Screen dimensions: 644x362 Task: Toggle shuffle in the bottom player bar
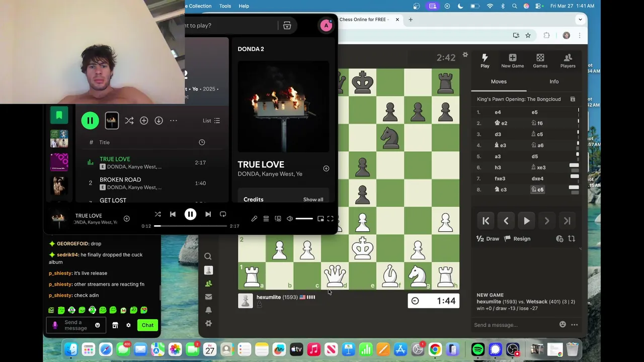(x=157, y=214)
